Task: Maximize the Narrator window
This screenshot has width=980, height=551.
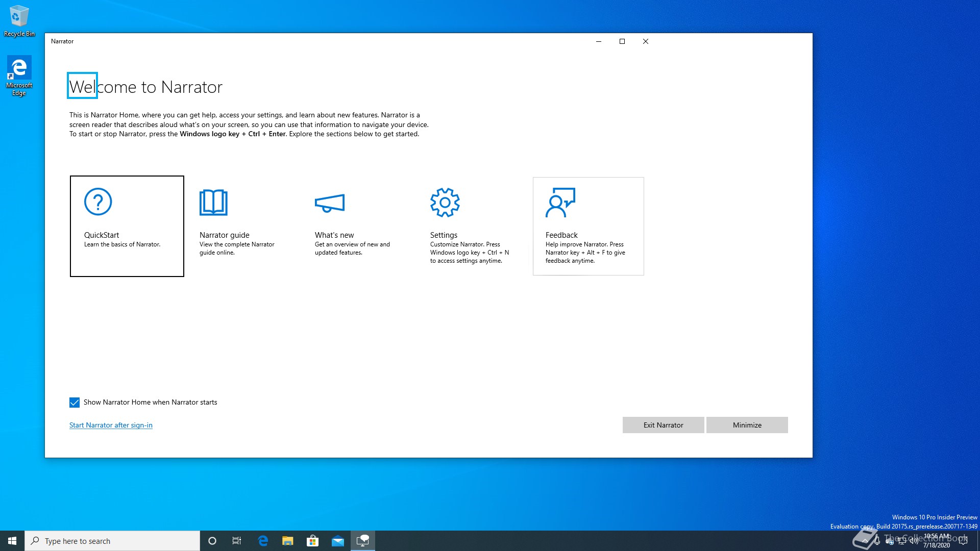Action: [622, 41]
